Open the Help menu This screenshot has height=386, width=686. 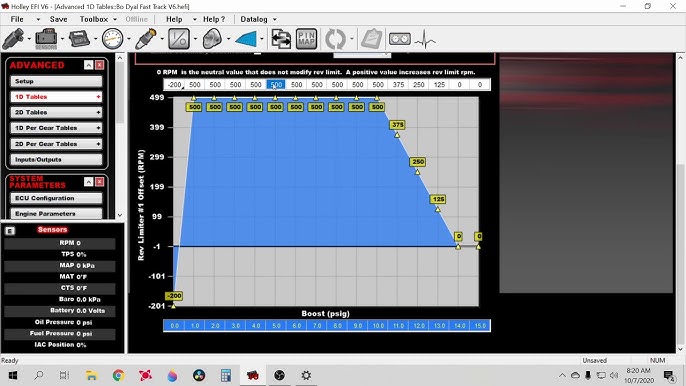[174, 19]
